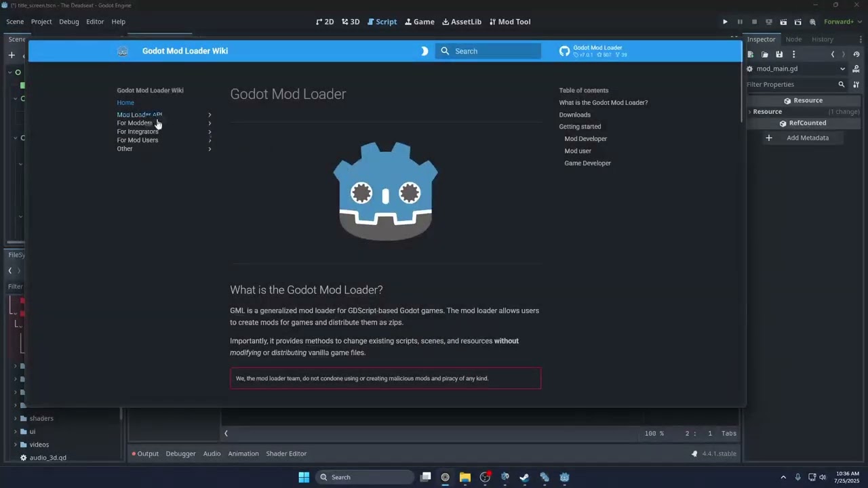
Task: Switch to the 2D workspace
Action: click(325, 22)
